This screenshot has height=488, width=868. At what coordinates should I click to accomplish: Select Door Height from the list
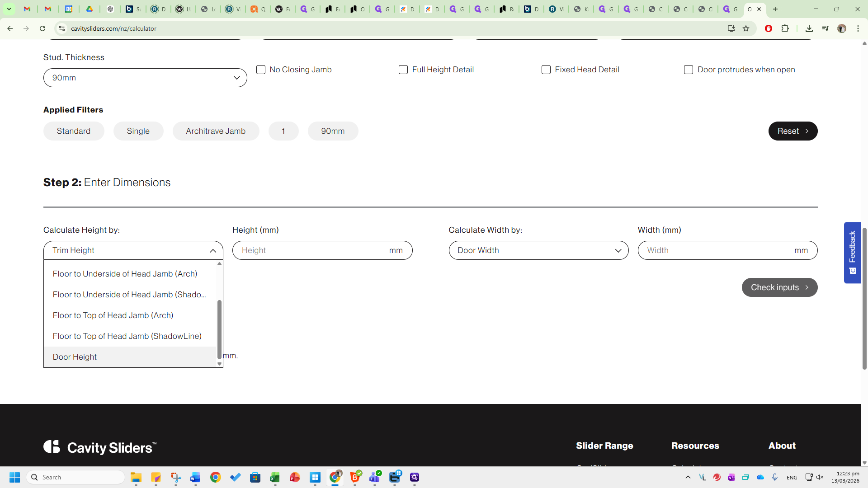tap(75, 357)
